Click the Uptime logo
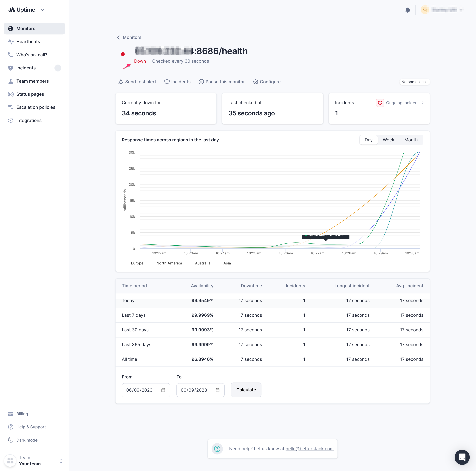This screenshot has width=476, height=471. click(22, 10)
